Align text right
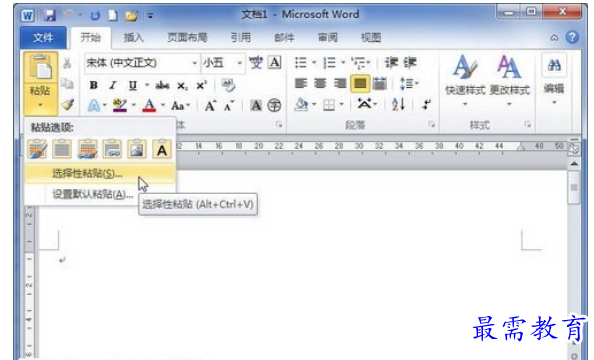Screen dimensions: 594x360 (340, 83)
